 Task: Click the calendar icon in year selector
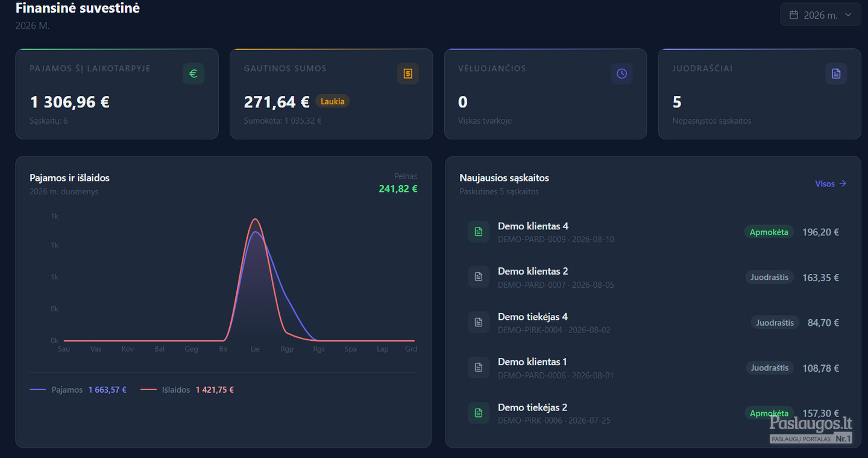(794, 15)
